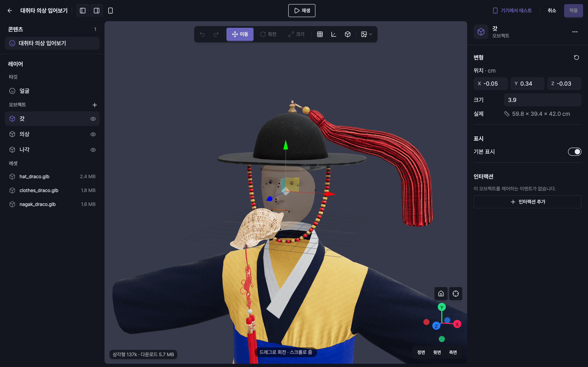Screen dimensions: 588x367
Task: Turn off the 기본 표시 switch
Action: click(574, 152)
